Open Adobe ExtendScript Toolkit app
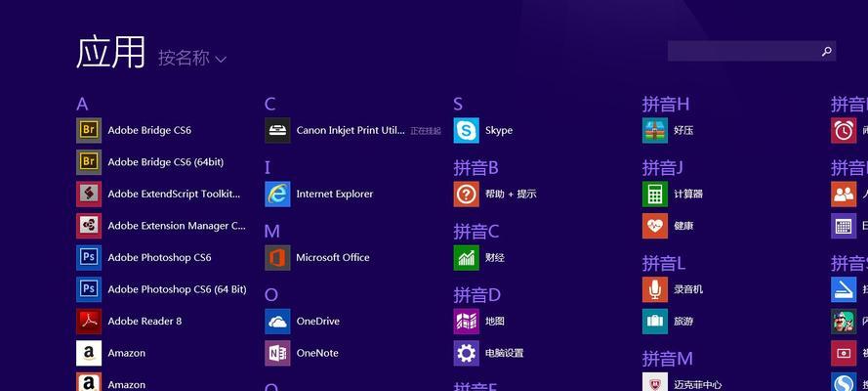 tap(158, 194)
